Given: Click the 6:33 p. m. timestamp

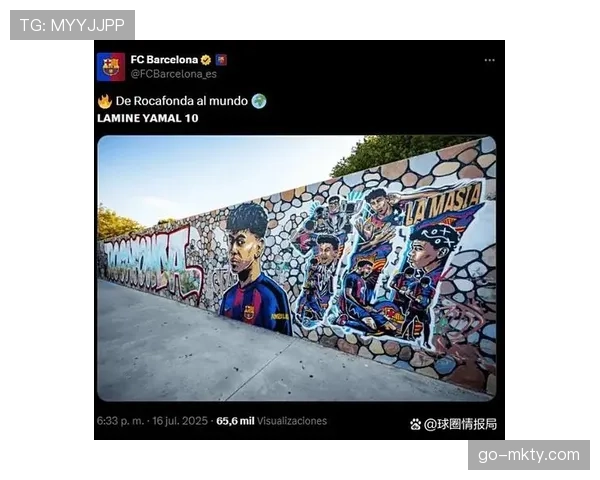Looking at the screenshot, I should (x=121, y=421).
